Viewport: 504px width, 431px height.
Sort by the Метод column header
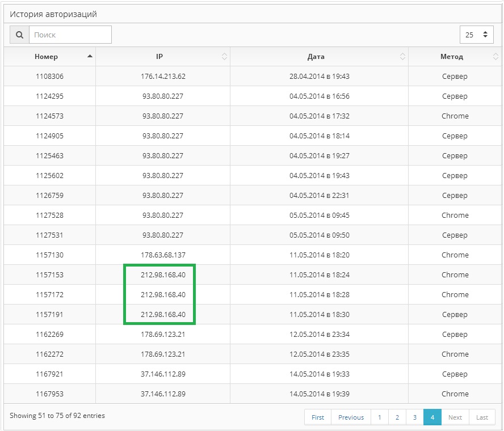[455, 57]
